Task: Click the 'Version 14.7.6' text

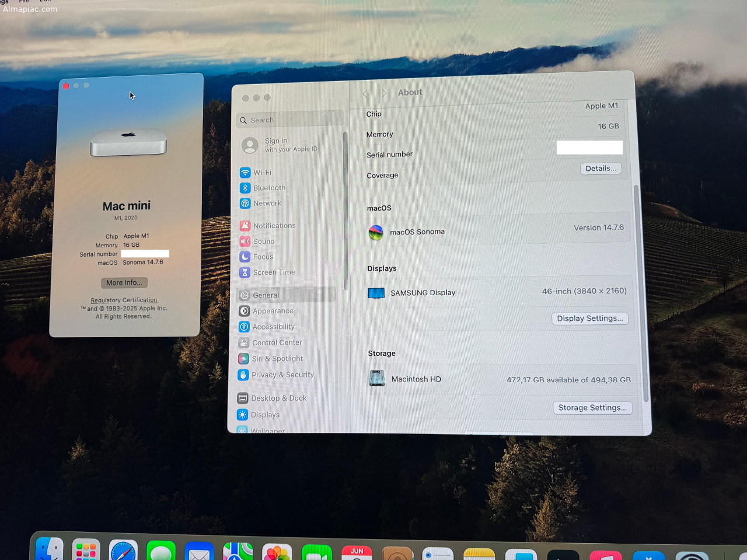Action: (598, 228)
